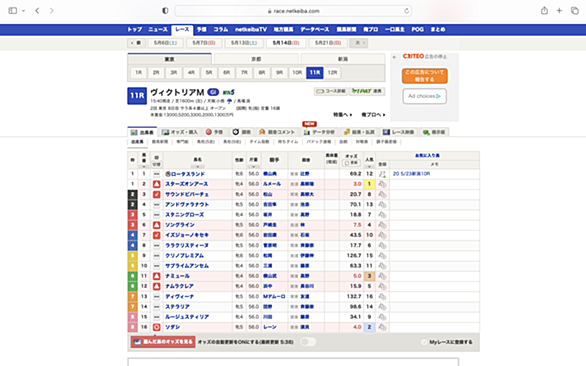Open horse link ナムラクレア
Viewport: 586px width, 366px height.
179,286
